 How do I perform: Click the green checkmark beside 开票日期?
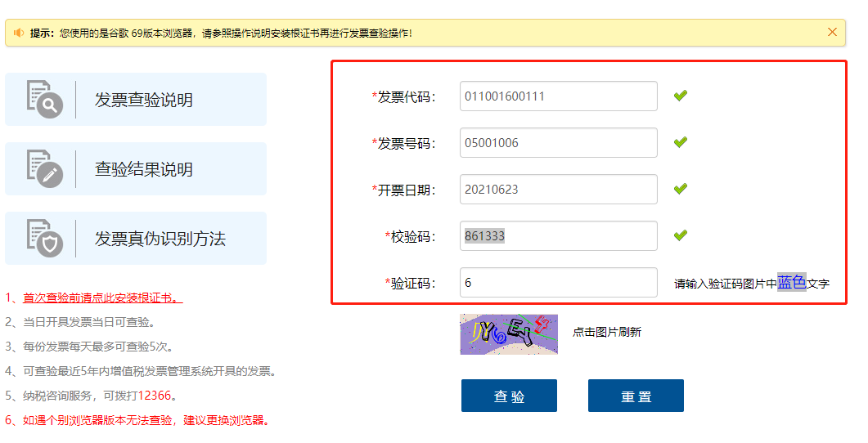point(680,189)
